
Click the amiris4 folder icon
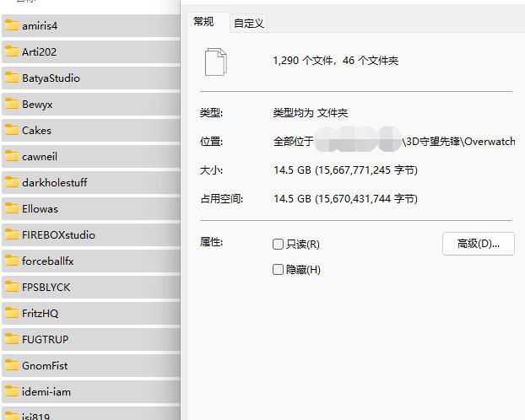(12, 25)
